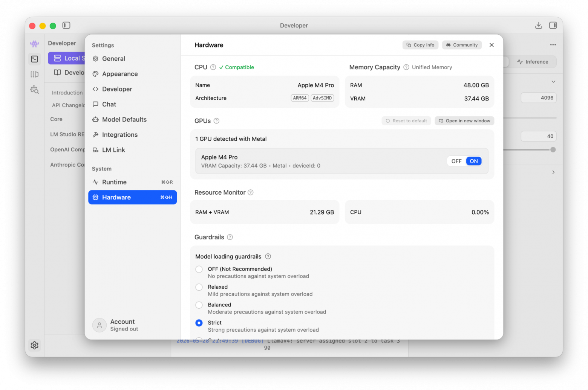Click Memory Capacity help icon
The height and width of the screenshot is (390, 588).
406,67
